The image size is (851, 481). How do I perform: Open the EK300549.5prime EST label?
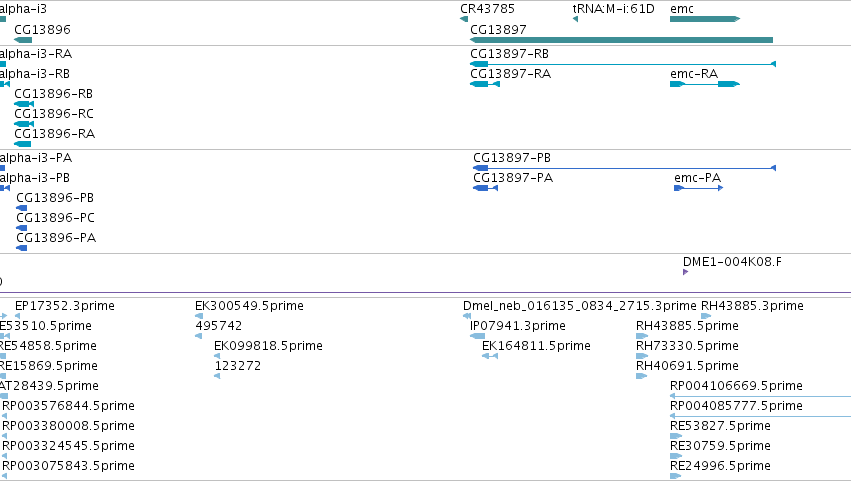(249, 306)
